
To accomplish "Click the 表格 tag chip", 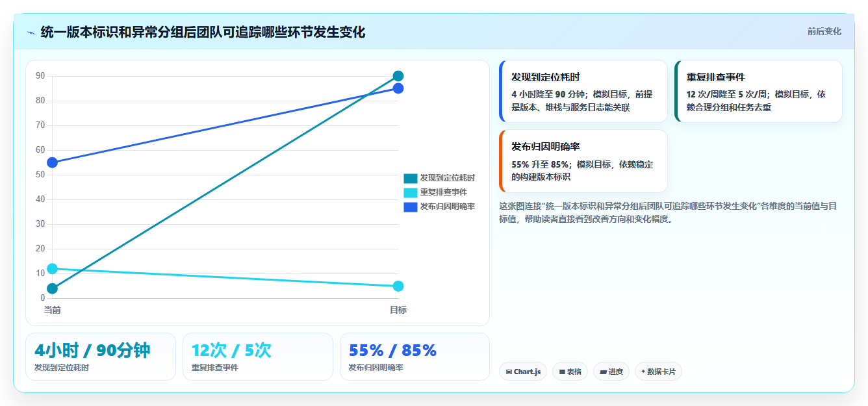I will tap(570, 372).
